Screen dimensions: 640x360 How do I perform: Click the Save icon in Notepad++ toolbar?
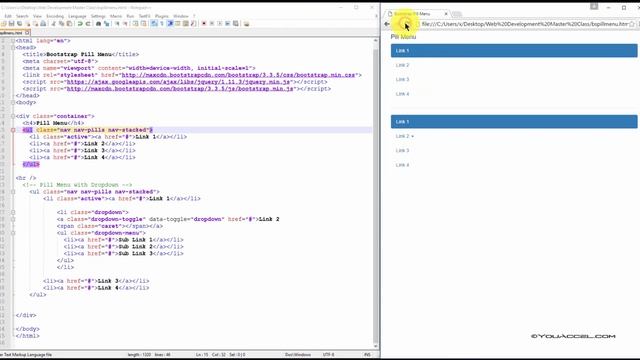click(11, 24)
